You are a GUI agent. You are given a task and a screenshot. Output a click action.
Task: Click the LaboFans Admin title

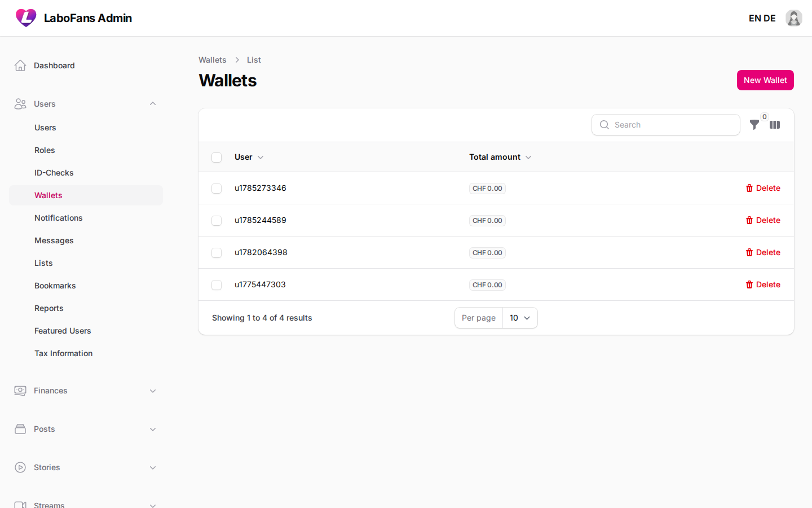[88, 18]
